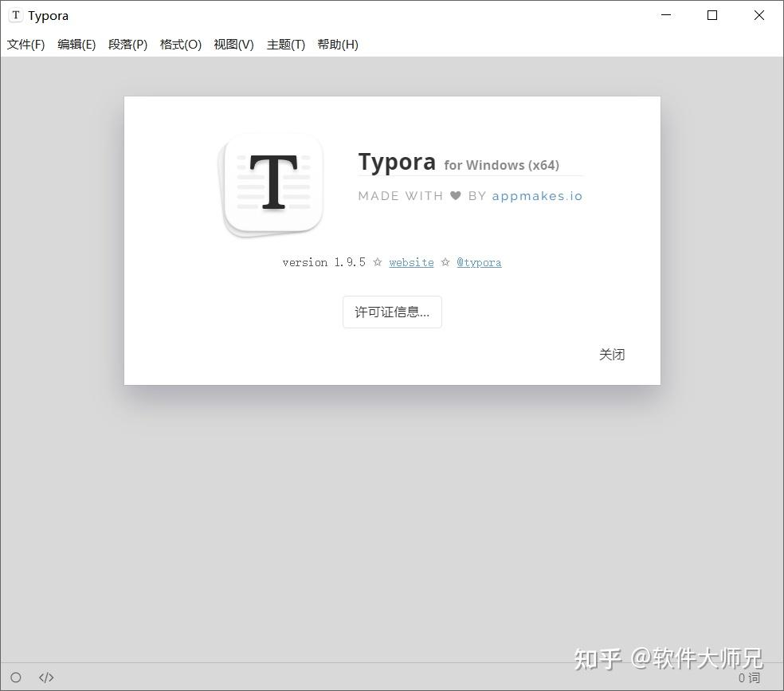The image size is (784, 691).
Task: Visit the appmakes.io link
Action: tap(537, 195)
